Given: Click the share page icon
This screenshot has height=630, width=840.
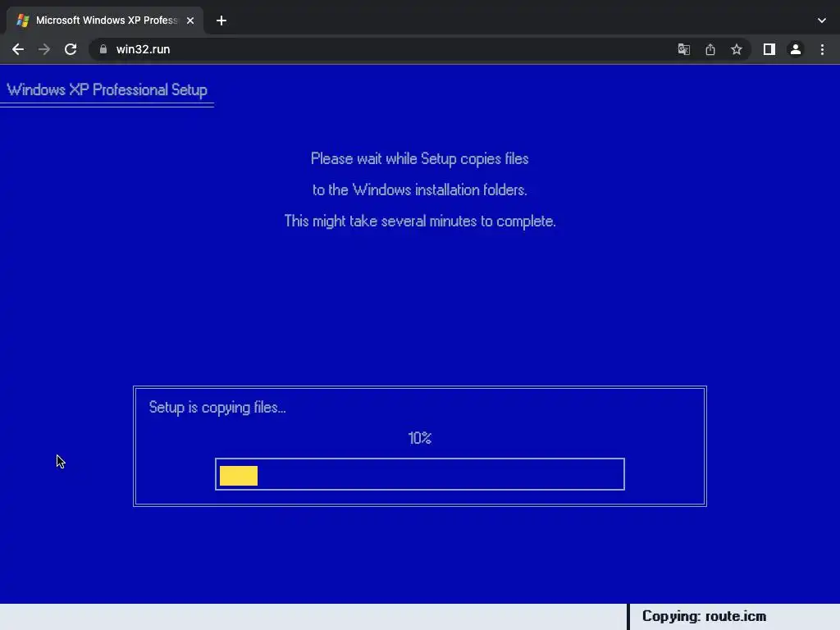Looking at the screenshot, I should [710, 49].
